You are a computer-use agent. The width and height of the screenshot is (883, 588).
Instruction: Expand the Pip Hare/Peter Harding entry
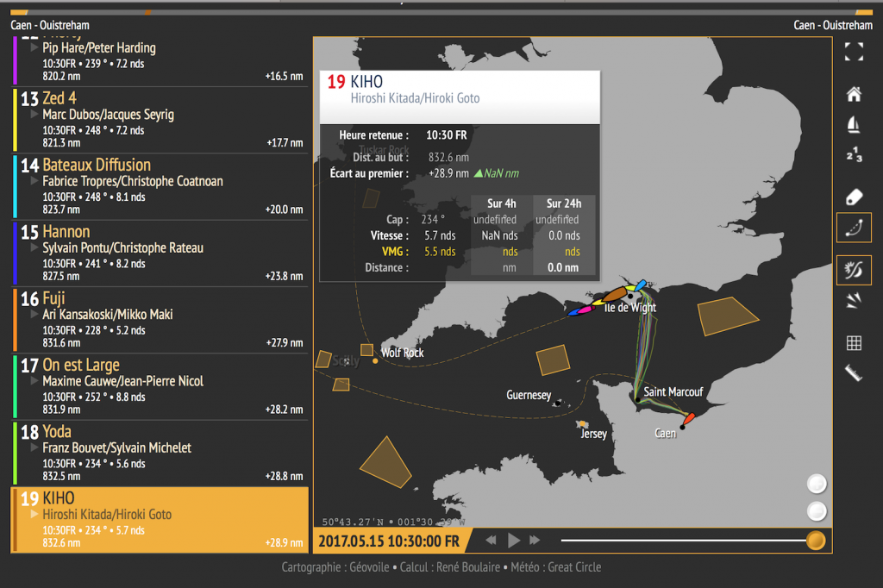(34, 47)
